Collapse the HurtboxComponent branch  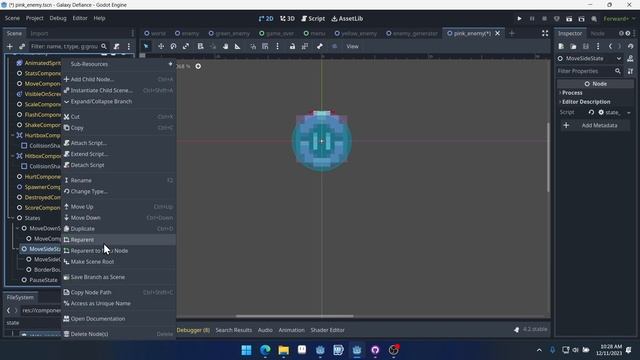tap(13, 136)
